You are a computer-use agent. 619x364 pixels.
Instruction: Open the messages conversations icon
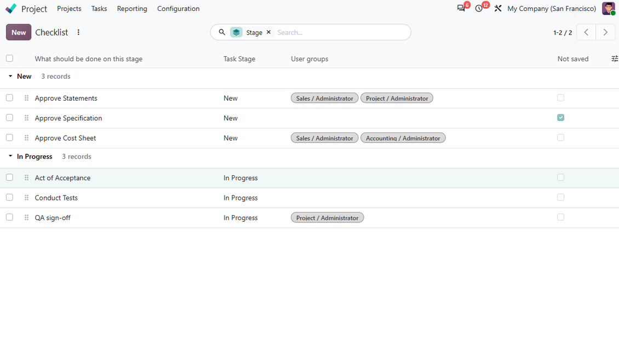[x=461, y=8]
